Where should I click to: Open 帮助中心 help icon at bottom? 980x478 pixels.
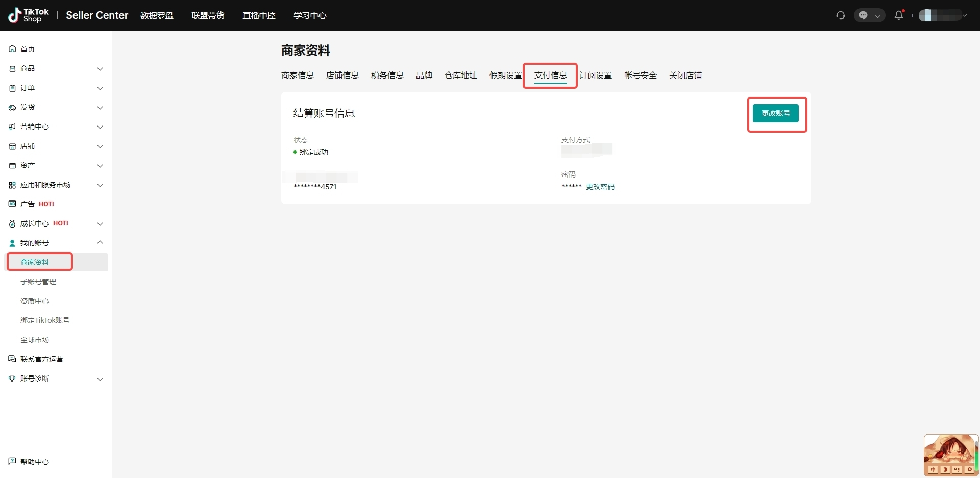click(12, 461)
